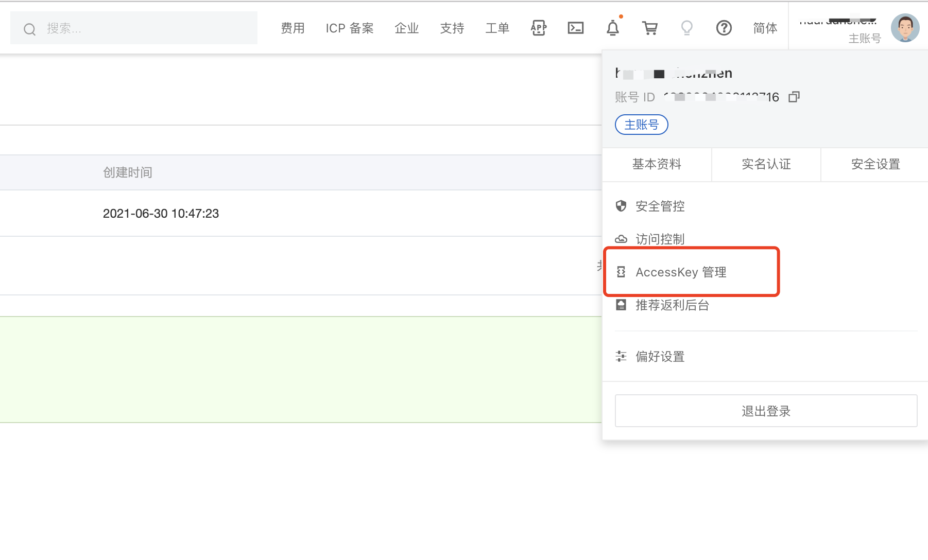
Task: Copy the account ID using copy icon
Action: 793,97
